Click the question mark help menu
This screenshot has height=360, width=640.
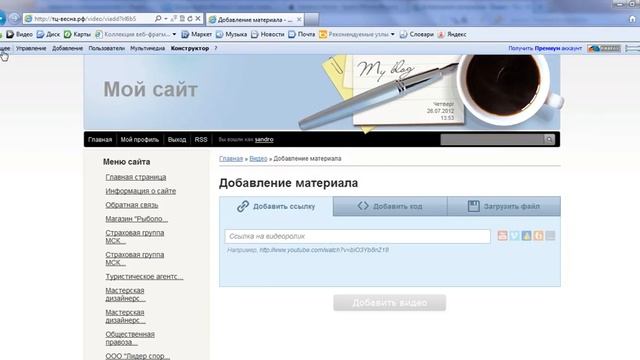coord(216,48)
